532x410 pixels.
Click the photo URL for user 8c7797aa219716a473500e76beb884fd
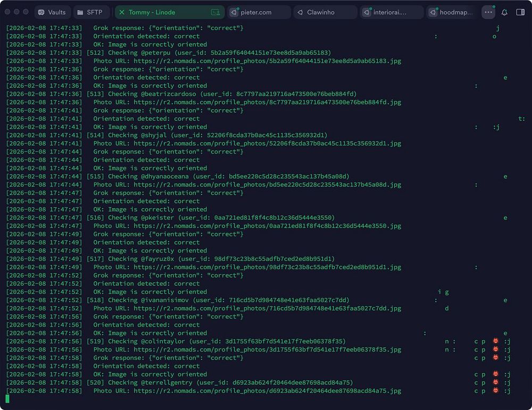[268, 102]
